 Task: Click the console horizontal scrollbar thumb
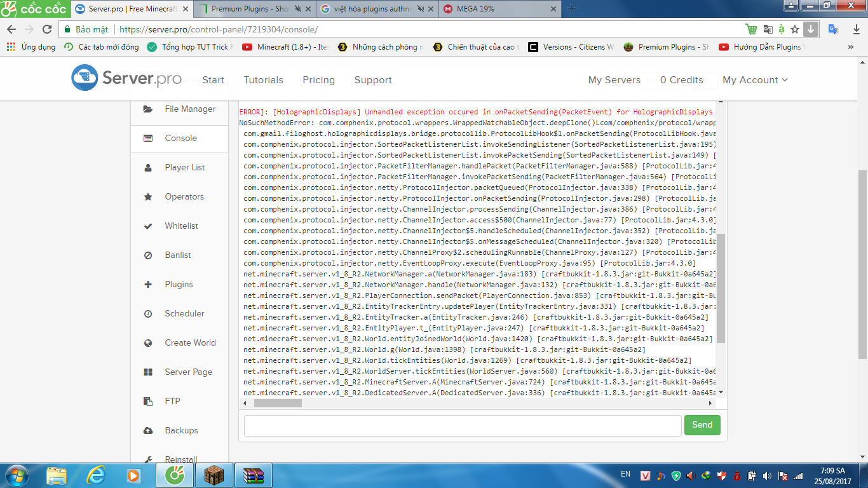278,403
